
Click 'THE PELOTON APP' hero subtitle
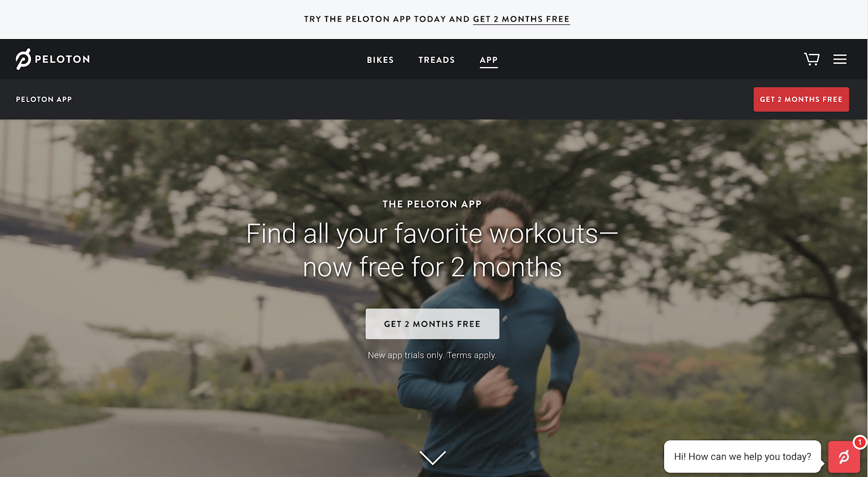point(432,204)
